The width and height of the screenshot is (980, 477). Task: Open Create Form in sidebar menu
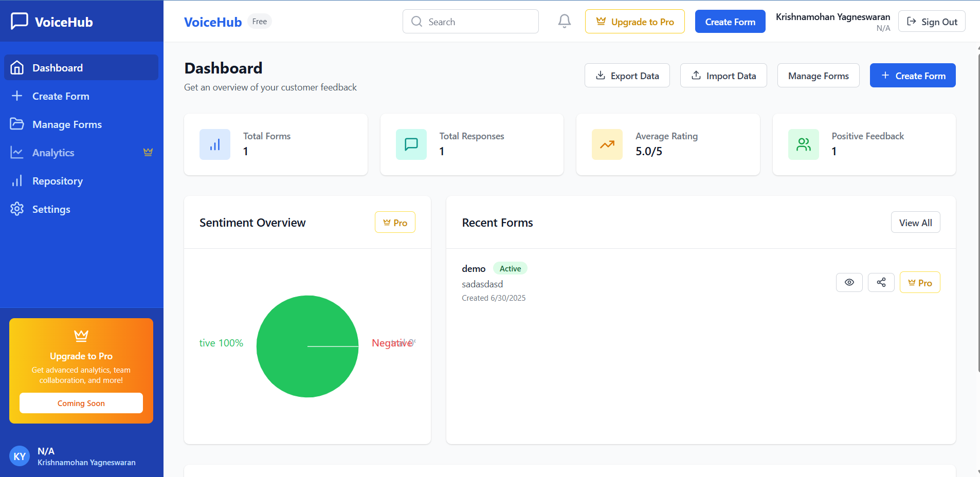tap(81, 96)
